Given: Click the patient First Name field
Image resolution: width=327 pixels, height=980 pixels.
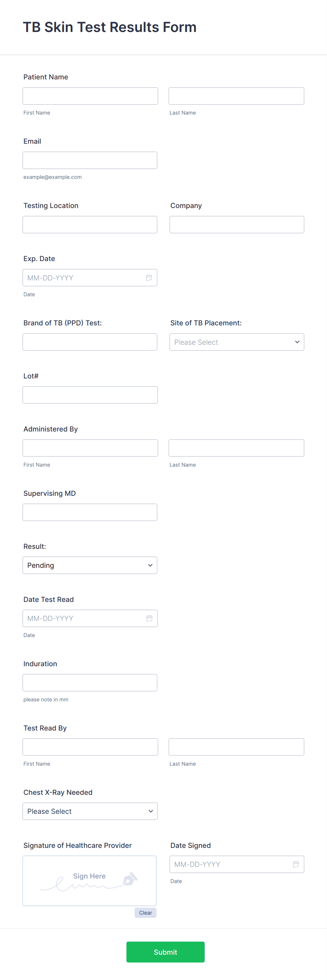Looking at the screenshot, I should point(90,96).
